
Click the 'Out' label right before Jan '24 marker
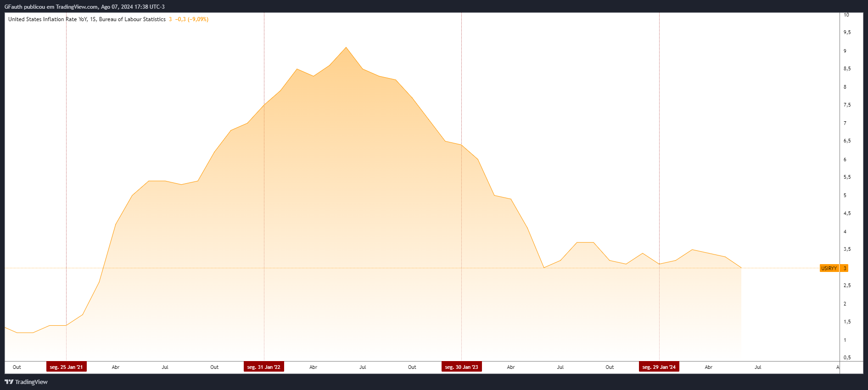coord(610,367)
